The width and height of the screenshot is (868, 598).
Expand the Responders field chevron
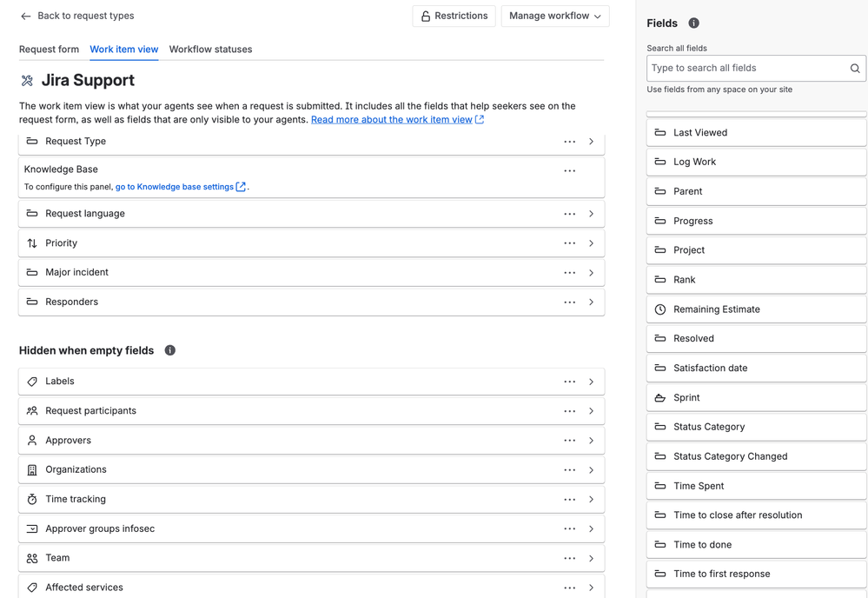tap(591, 302)
